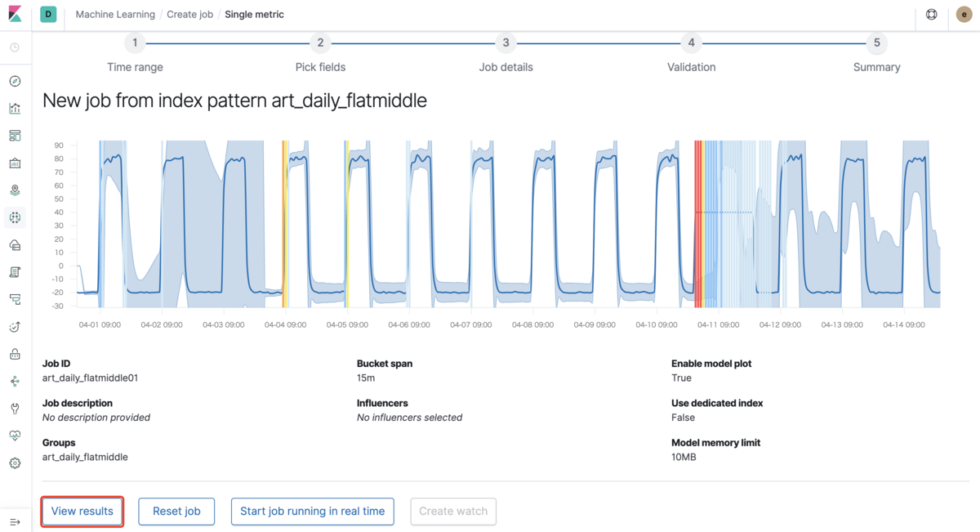The image size is (980, 532).
Task: Go to wizard step 1 Time range
Action: 135,43
